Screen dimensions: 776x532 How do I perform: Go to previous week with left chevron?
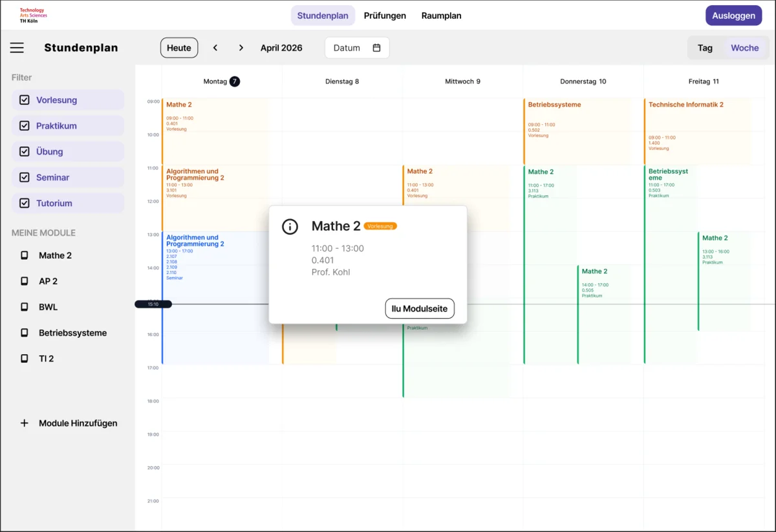coord(215,48)
